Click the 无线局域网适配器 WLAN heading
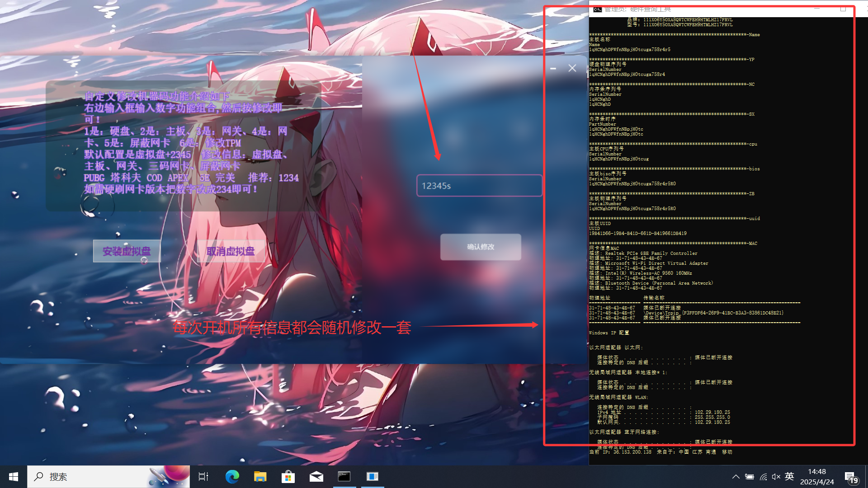The height and width of the screenshot is (488, 868). tap(618, 398)
